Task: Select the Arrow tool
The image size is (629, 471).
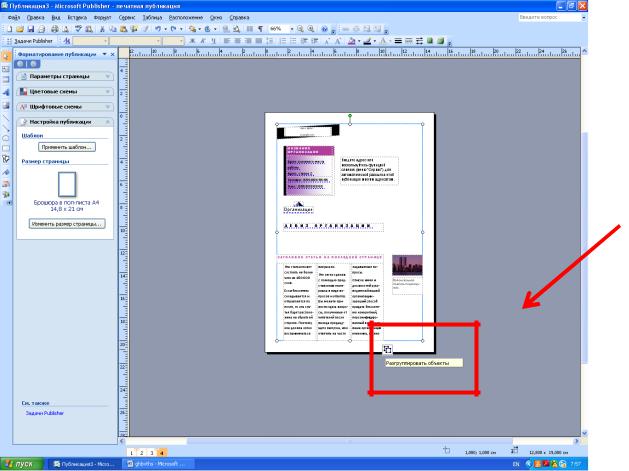Action: pyautogui.click(x=6, y=128)
